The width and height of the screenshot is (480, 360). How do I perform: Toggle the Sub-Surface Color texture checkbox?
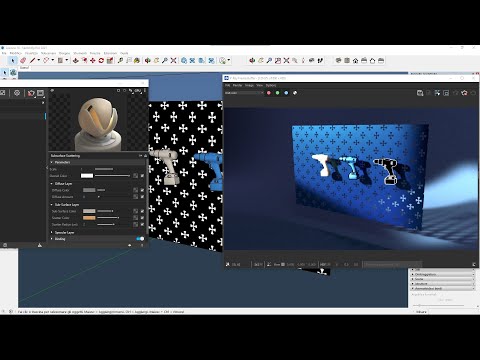142,211
